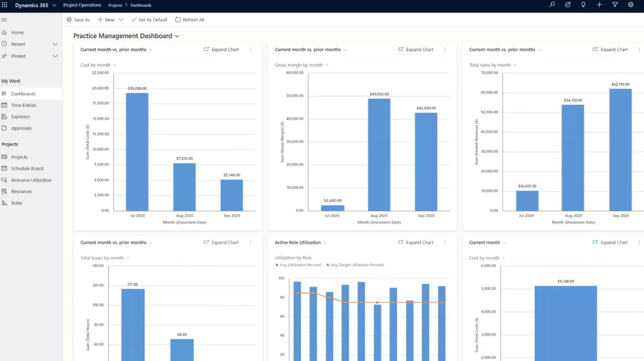This screenshot has width=644, height=361.
Task: Click Set As Default button
Action: pyautogui.click(x=149, y=20)
